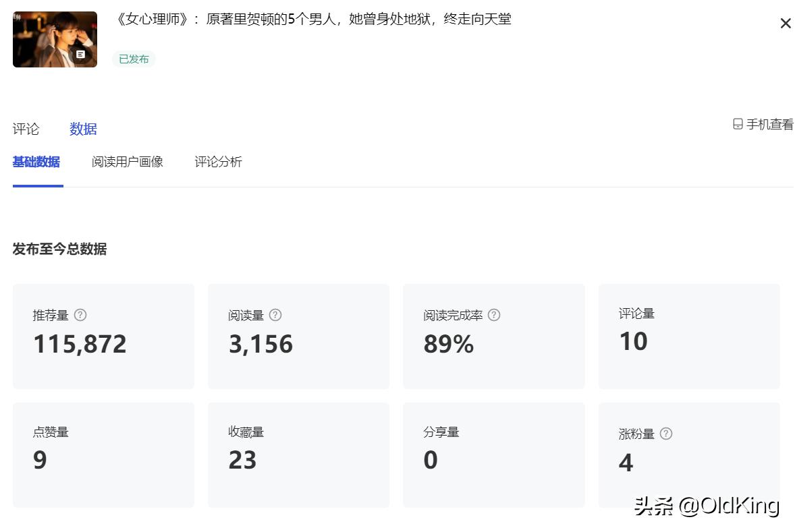The width and height of the screenshot is (795, 532).
Task: Open the 手机查看 phone preview icon
Action: [737, 123]
